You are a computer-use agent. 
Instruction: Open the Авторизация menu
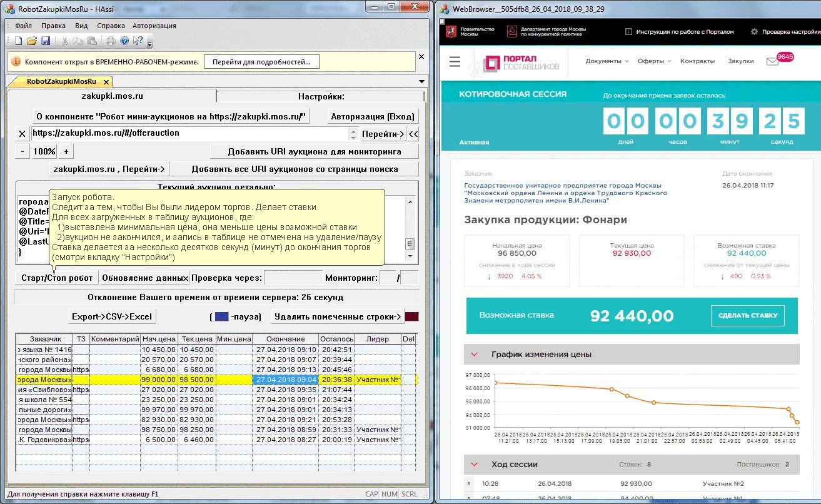pos(154,26)
